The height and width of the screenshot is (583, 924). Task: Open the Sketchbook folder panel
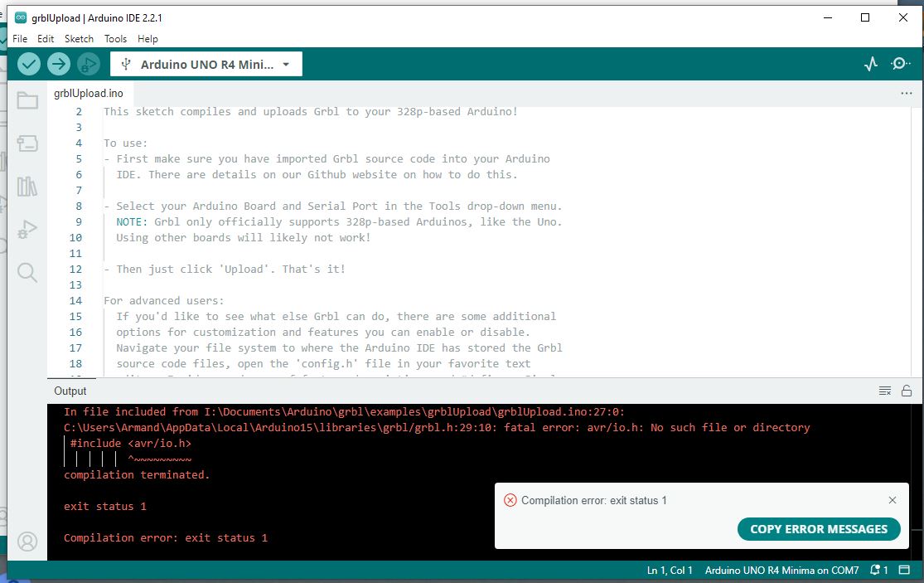(27, 101)
